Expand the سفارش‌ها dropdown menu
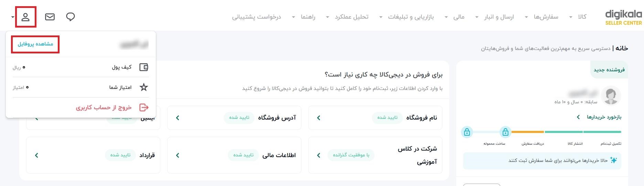This screenshot has width=644, height=186. pyautogui.click(x=541, y=17)
